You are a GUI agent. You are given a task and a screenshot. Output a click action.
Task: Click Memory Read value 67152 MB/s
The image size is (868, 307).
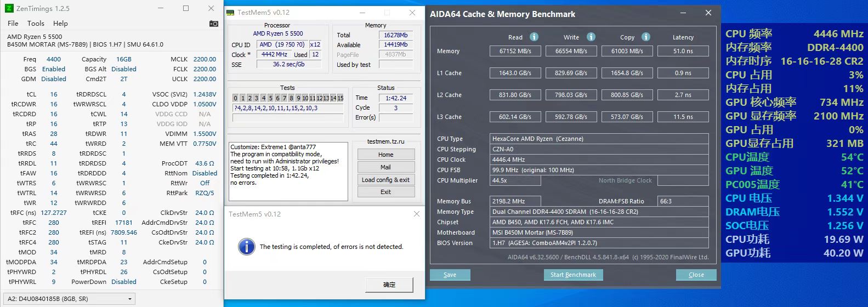515,51
